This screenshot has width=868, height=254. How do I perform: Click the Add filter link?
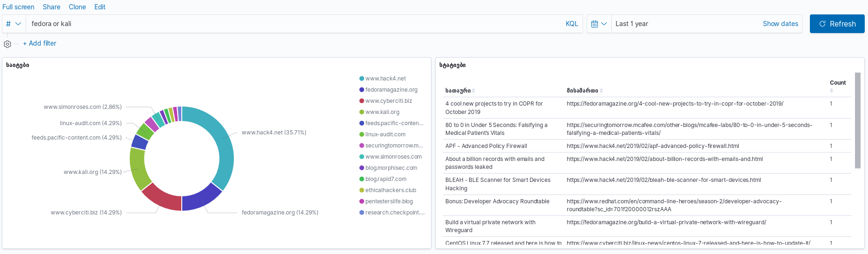tap(40, 43)
